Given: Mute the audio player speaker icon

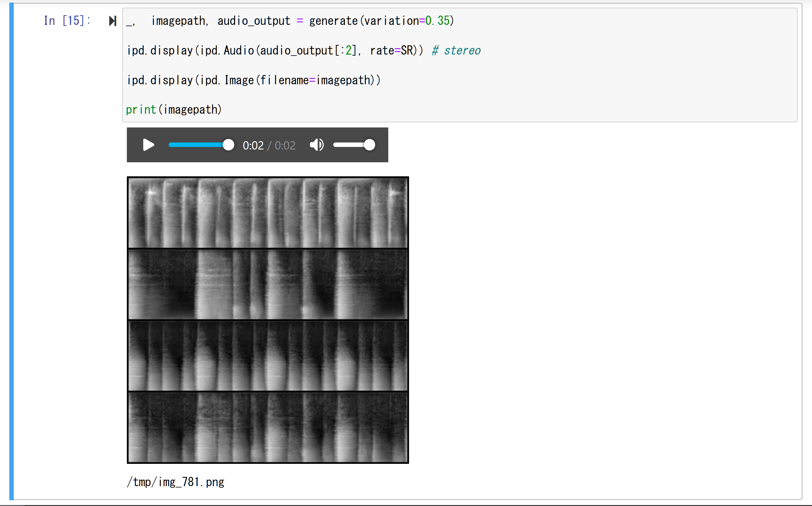Looking at the screenshot, I should coord(316,145).
